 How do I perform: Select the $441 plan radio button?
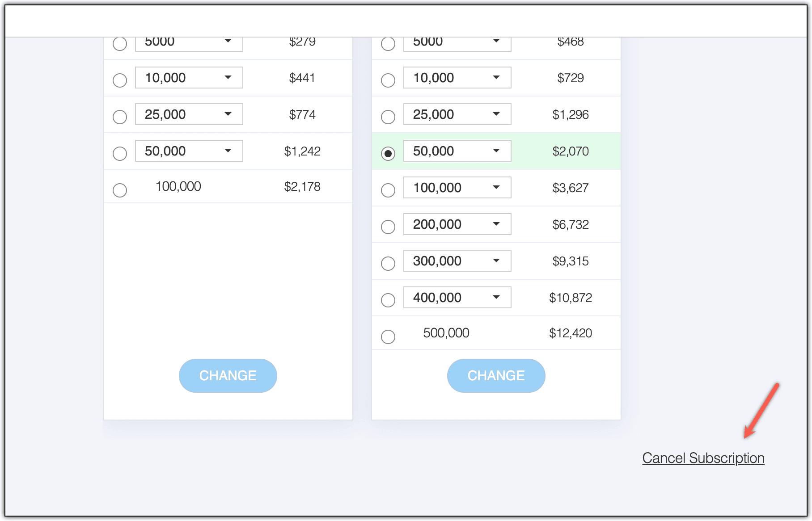tap(120, 80)
